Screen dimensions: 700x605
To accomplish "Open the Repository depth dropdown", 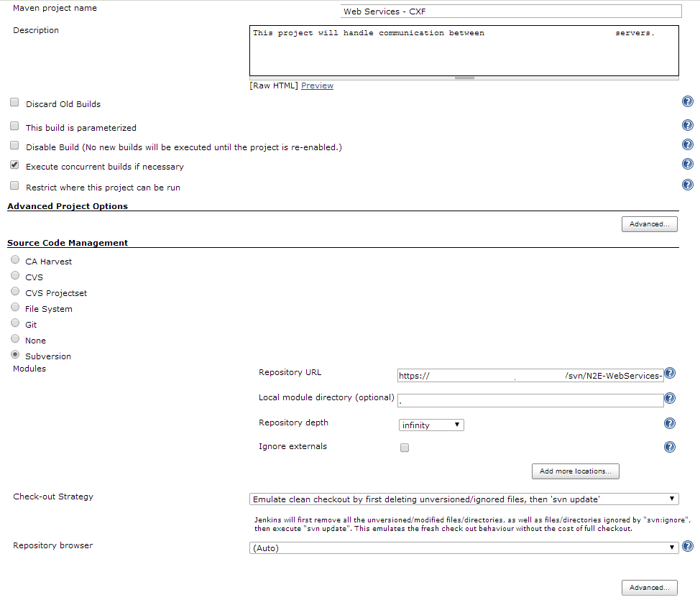I will tap(430, 425).
